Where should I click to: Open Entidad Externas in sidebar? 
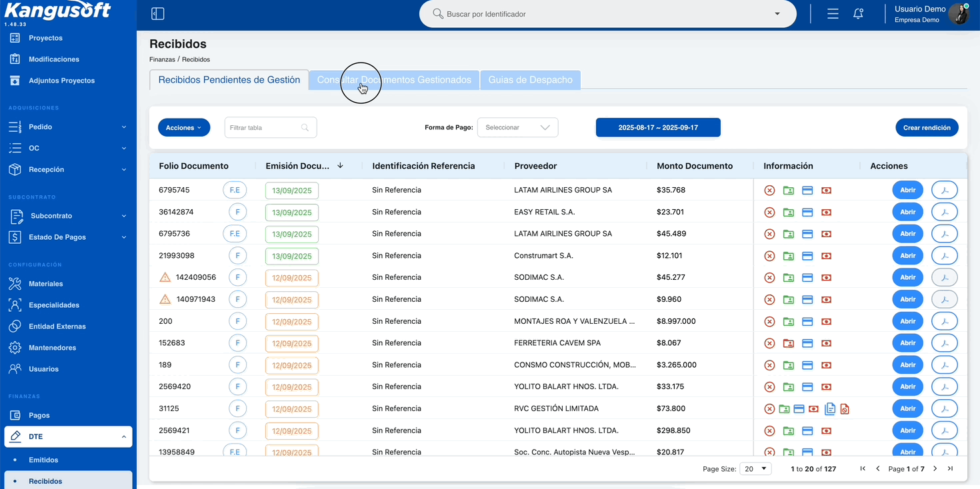point(57,326)
